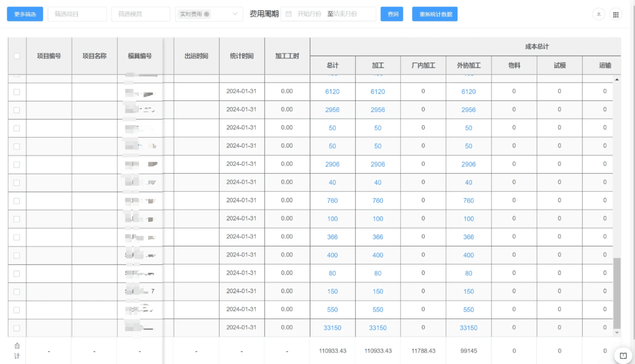Remove the 实时费用 tag with its x icon
The height and width of the screenshot is (364, 635).
[207, 14]
